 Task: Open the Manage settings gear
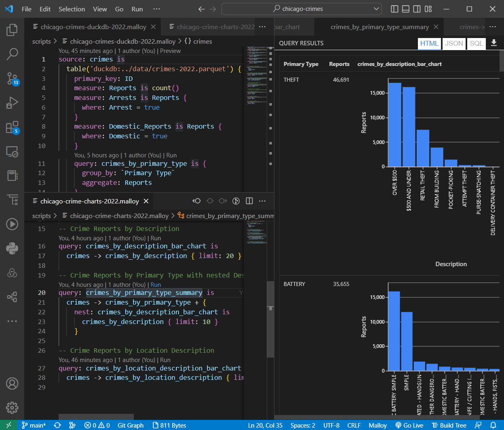(12, 407)
